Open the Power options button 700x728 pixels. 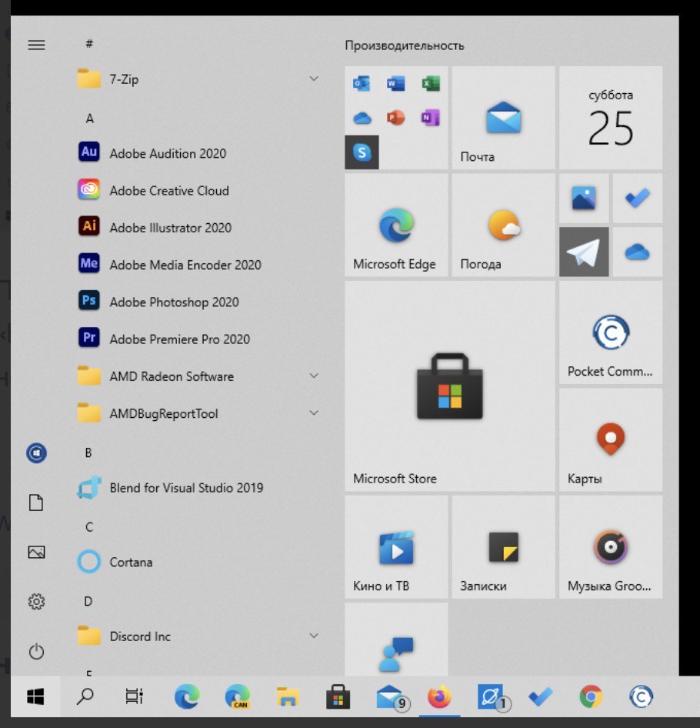[36, 651]
